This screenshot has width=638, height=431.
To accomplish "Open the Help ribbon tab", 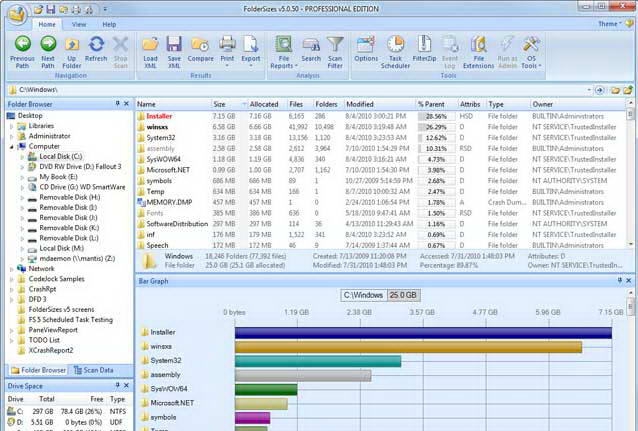I will click(109, 24).
